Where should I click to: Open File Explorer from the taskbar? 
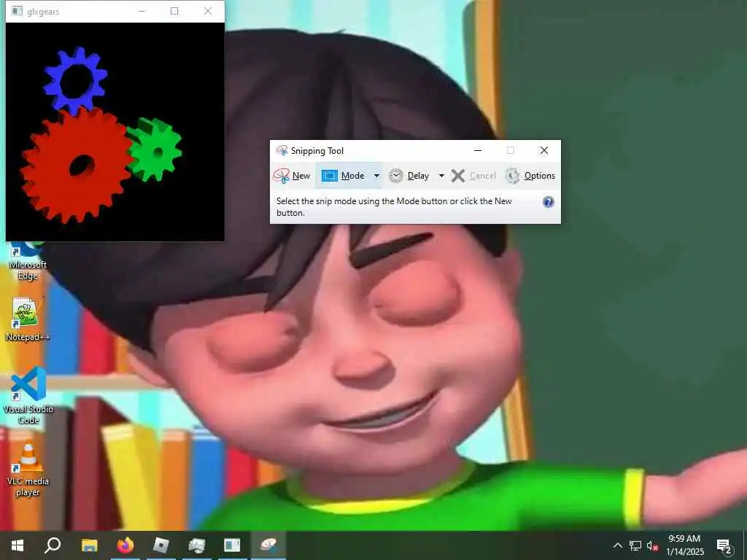[89, 545]
